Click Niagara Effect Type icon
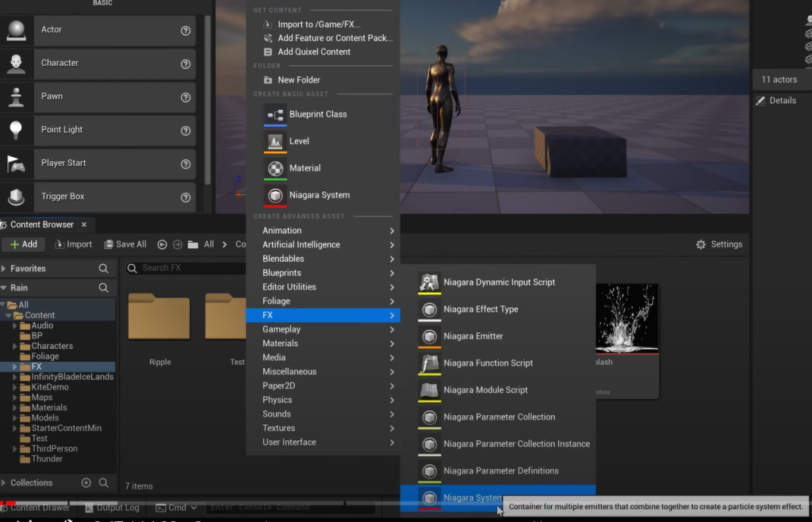812x522 pixels. pyautogui.click(x=429, y=309)
